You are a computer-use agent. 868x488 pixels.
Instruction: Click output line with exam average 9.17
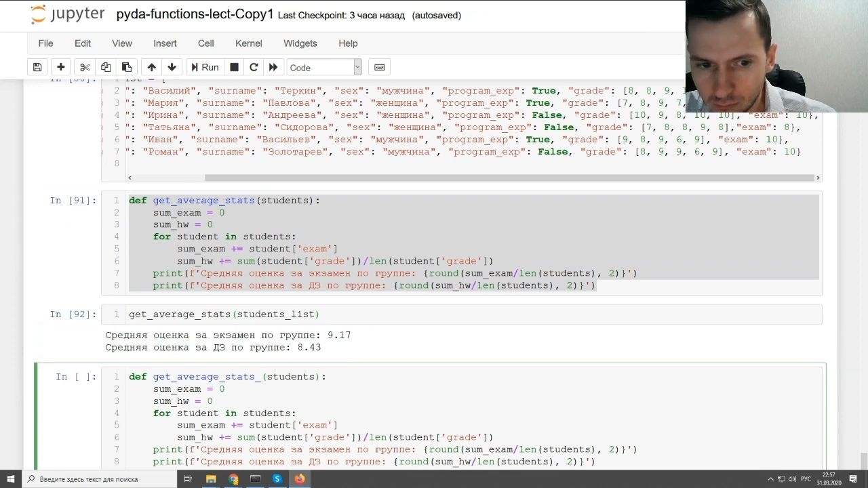pyautogui.click(x=228, y=335)
